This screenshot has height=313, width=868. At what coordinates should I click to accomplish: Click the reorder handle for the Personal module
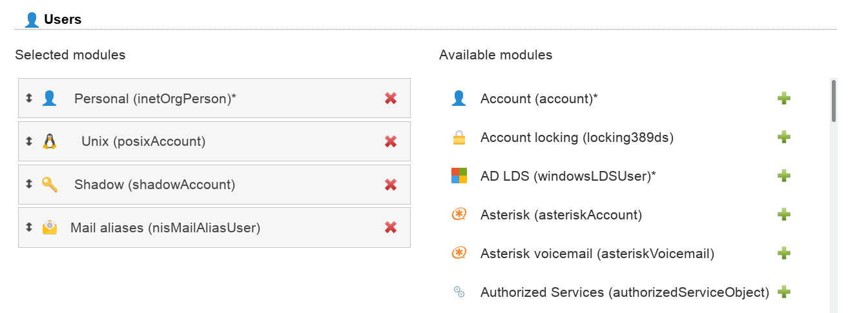[28, 98]
